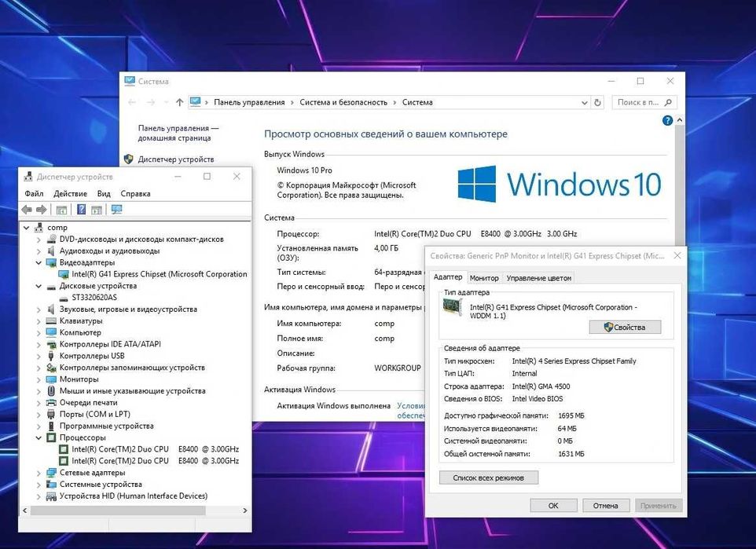
Task: Click OK in the properties dialog
Action: click(553, 506)
